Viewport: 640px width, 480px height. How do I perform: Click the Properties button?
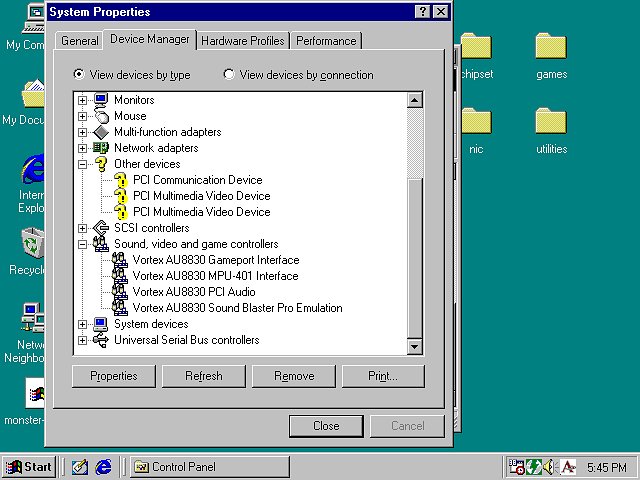point(114,376)
